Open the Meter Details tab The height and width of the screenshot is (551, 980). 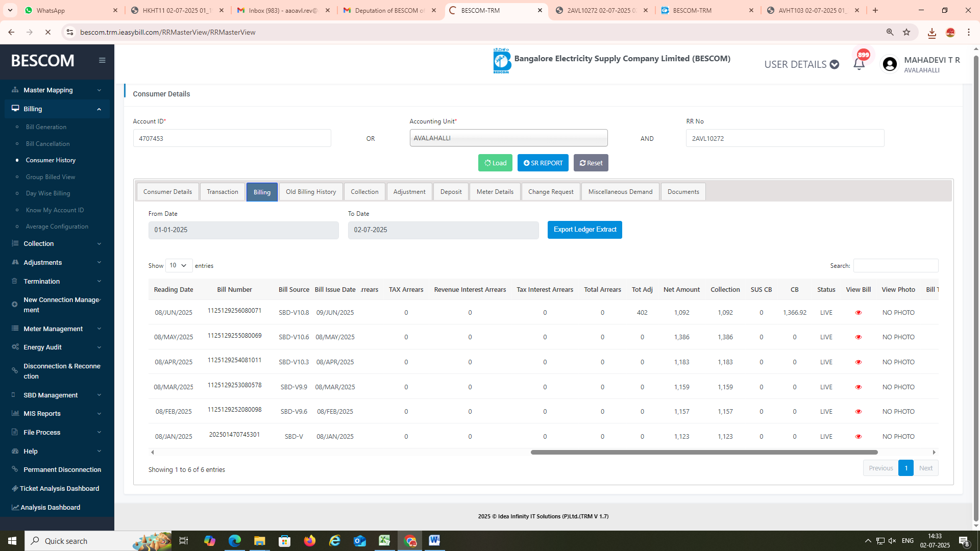[x=495, y=192]
